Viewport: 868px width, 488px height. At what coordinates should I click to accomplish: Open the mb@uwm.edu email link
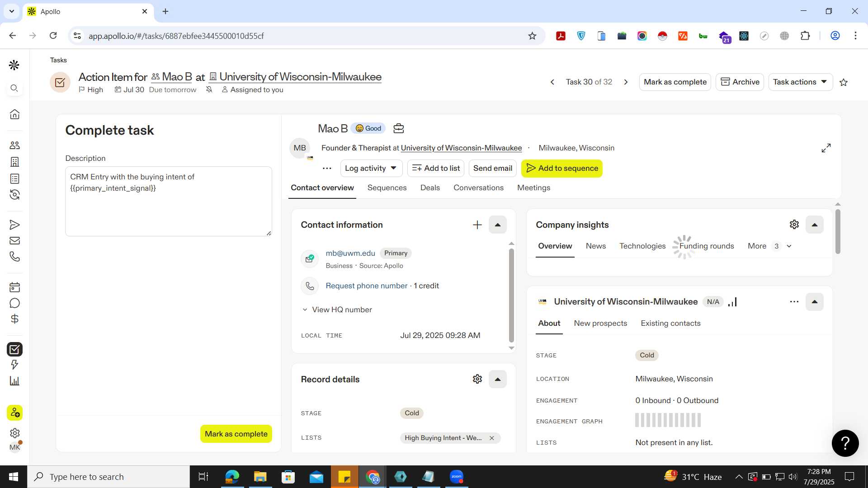[350, 253]
